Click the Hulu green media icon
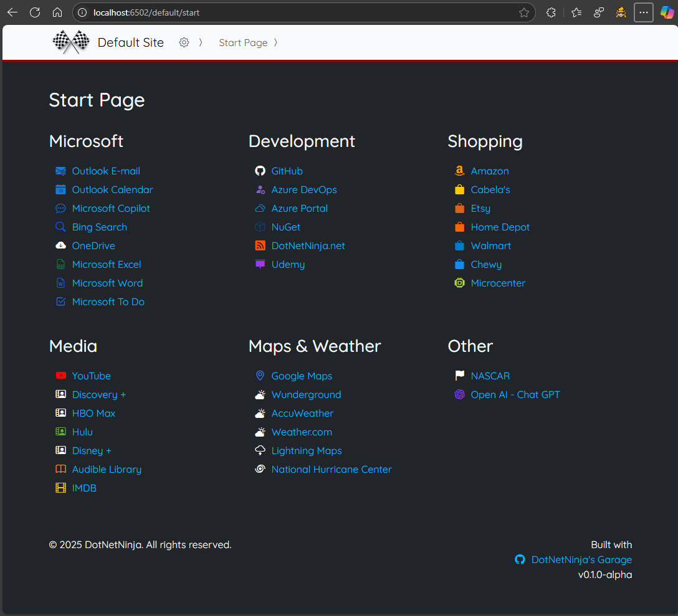The image size is (678, 616). coord(61,432)
